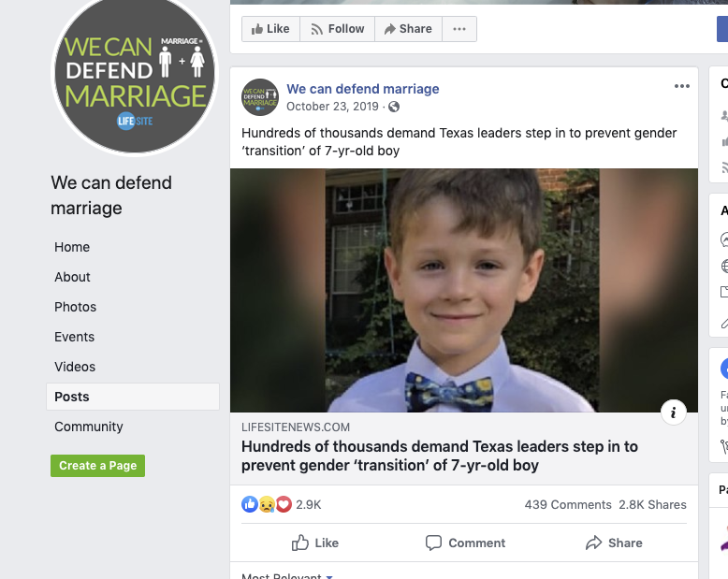Viewport: 728px width, 579px height.
Task: Click the small page avatar on post
Action: pos(260,96)
